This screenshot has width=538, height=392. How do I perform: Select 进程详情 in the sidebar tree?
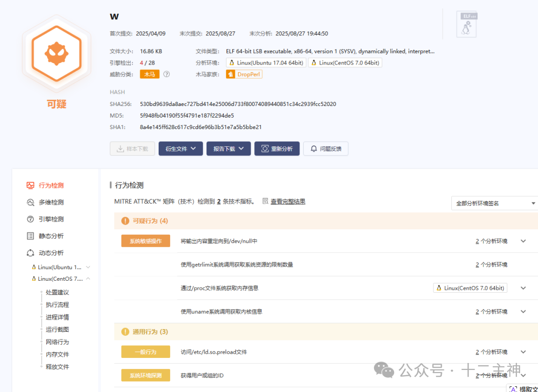tap(58, 317)
